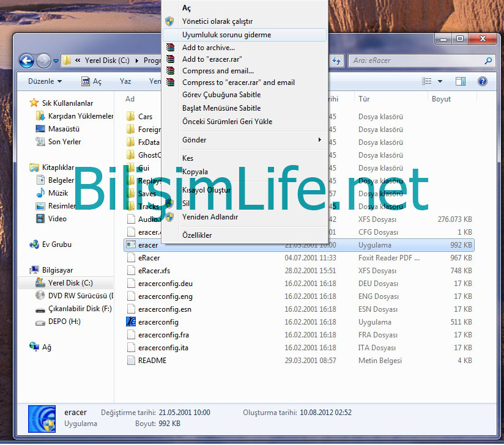Click the Yaz toolbar button
Viewport: 504px width, 445px height.
(x=125, y=81)
